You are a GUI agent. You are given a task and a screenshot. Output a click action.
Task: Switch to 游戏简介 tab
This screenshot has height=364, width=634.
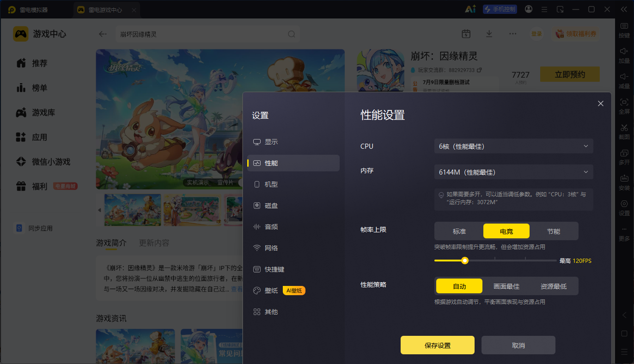(111, 243)
